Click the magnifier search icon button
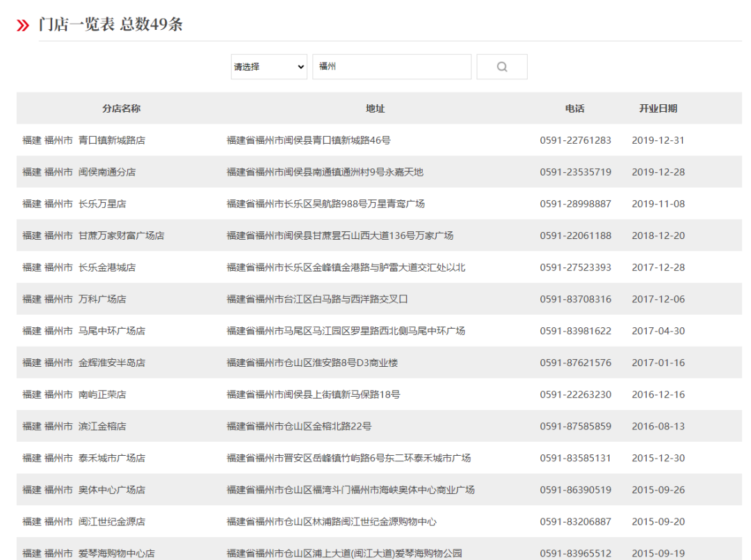The width and height of the screenshot is (751, 560). click(501, 67)
